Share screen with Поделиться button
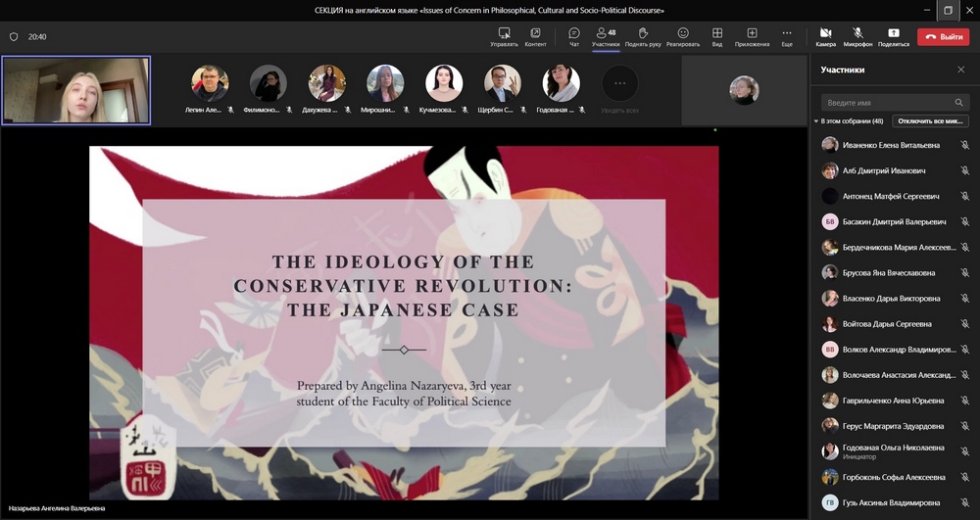The width and height of the screenshot is (980, 520). (x=894, y=37)
